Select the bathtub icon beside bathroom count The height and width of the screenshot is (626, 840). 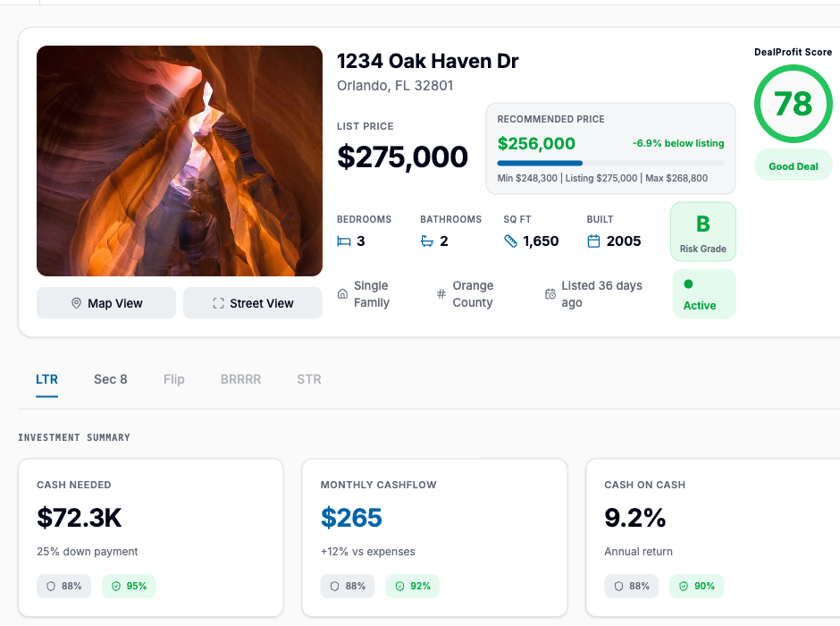coord(427,241)
